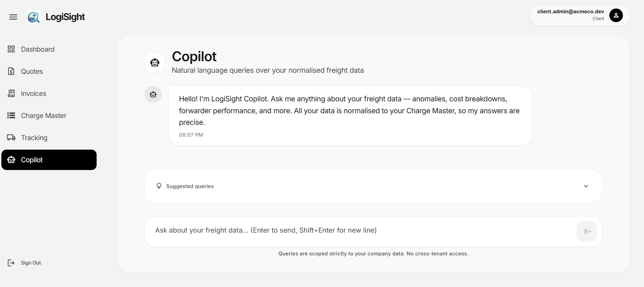
Task: Open the Suggested queries panel
Action: 374,186
